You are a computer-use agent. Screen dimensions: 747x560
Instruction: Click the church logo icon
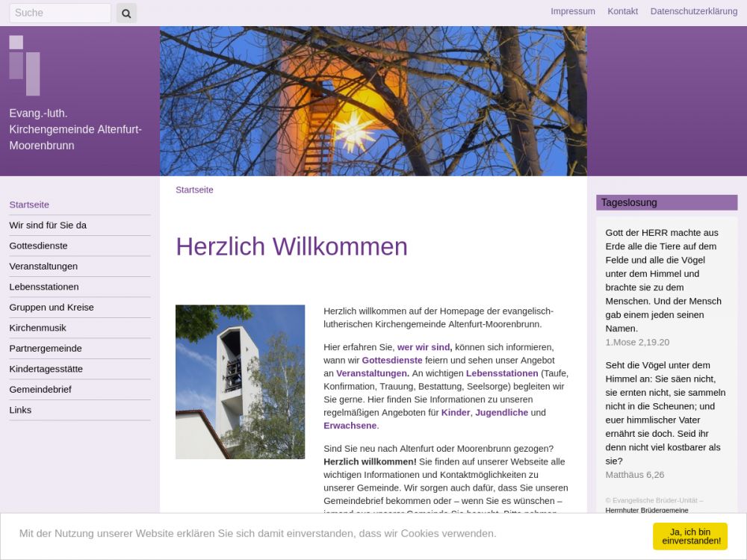tap(25, 65)
